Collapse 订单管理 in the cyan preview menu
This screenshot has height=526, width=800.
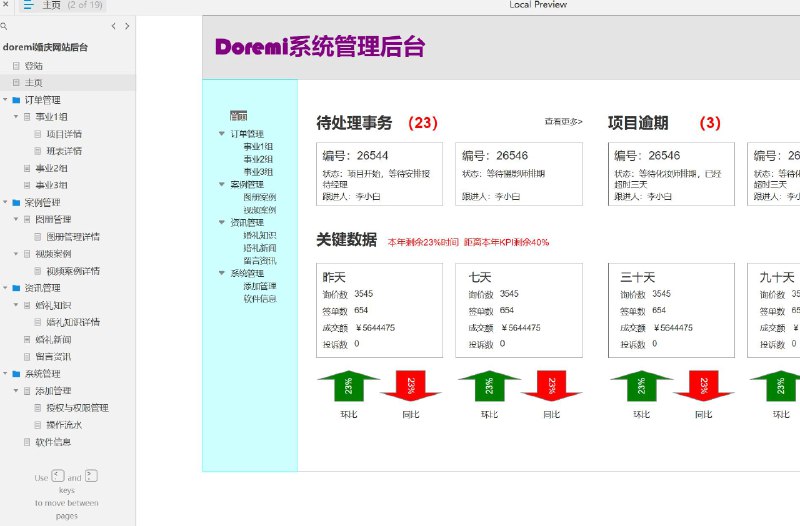(221, 134)
